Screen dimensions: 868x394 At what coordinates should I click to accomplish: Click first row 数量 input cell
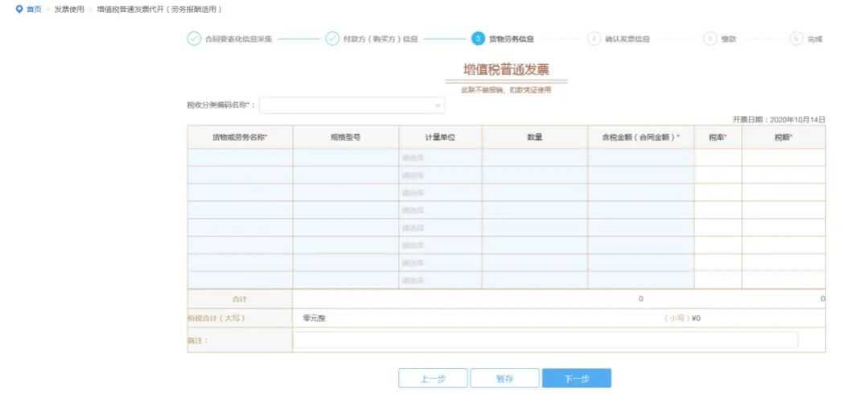click(534, 158)
